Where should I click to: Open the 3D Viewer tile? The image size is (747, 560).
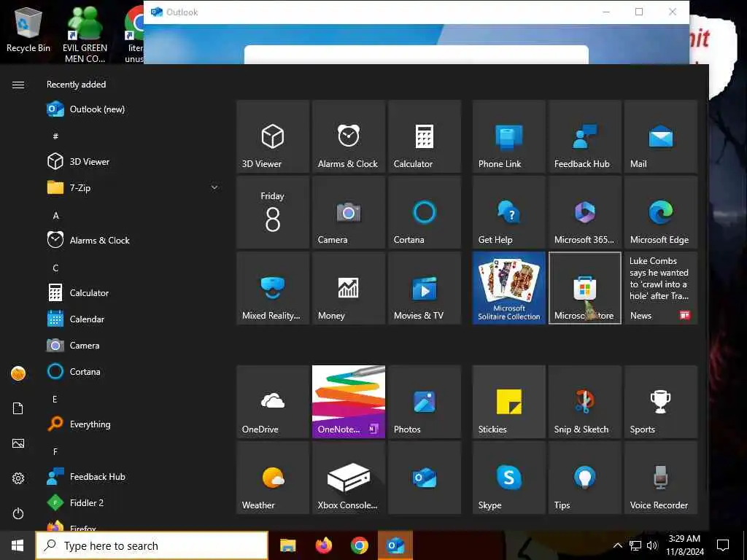(x=273, y=136)
